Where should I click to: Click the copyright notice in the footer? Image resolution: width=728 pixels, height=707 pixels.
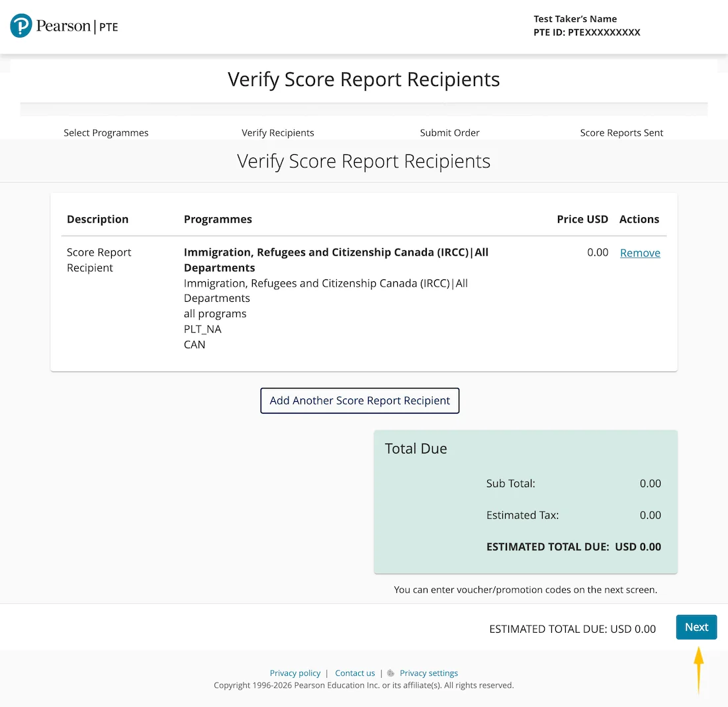click(x=363, y=685)
